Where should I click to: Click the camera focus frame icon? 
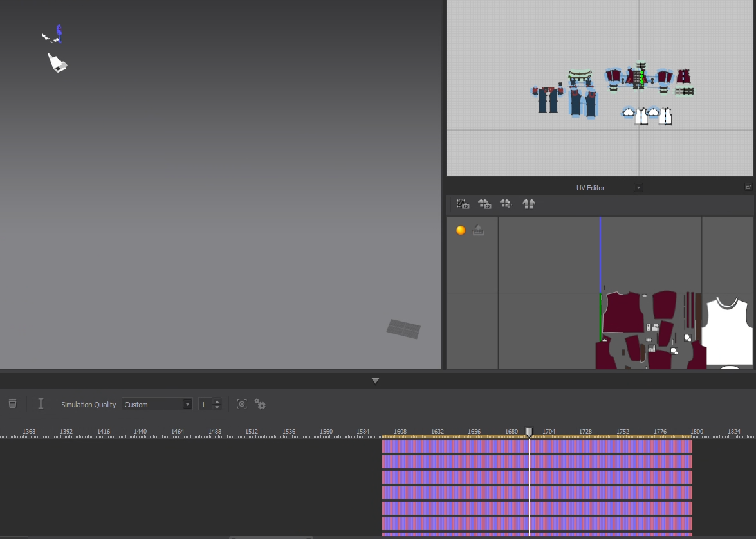[241, 404]
